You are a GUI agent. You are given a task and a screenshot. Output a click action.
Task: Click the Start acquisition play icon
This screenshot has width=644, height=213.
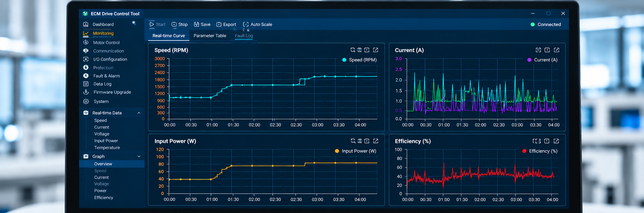click(x=152, y=24)
